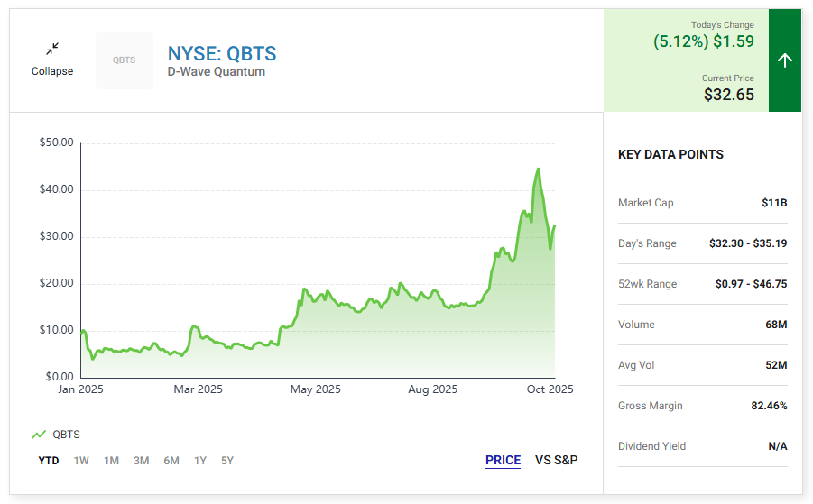Switch chart to 6M range
The height and width of the screenshot is (504, 813).
(171, 461)
